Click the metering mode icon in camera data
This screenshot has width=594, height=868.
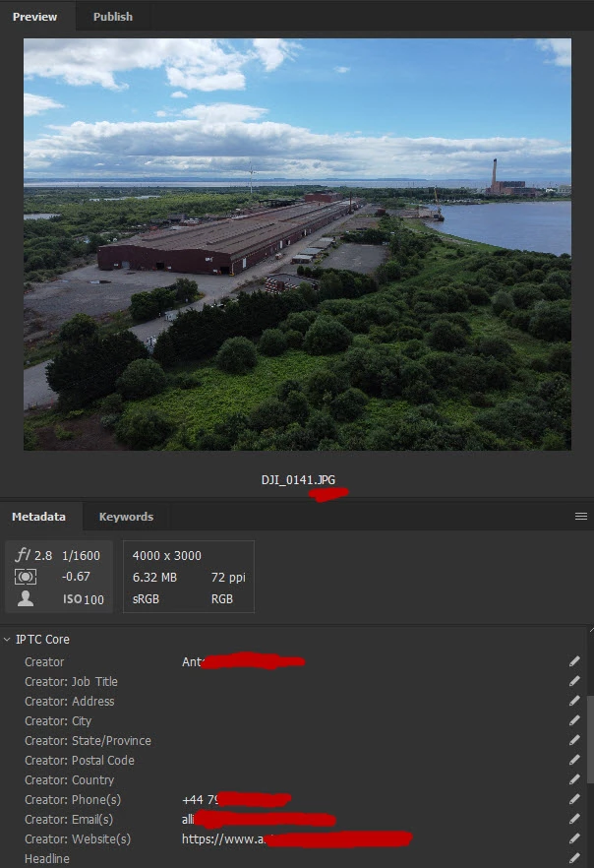click(x=26, y=577)
